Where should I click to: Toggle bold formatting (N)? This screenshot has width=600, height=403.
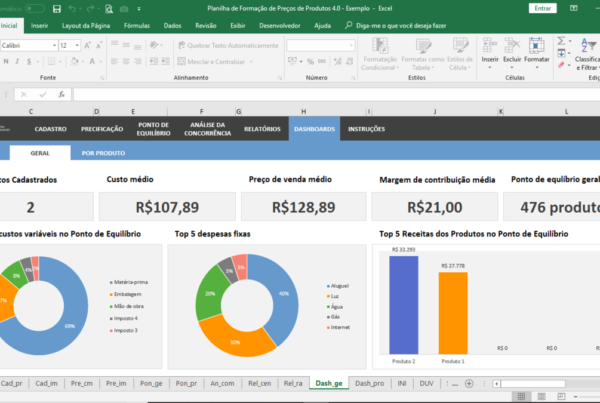(x=6, y=61)
